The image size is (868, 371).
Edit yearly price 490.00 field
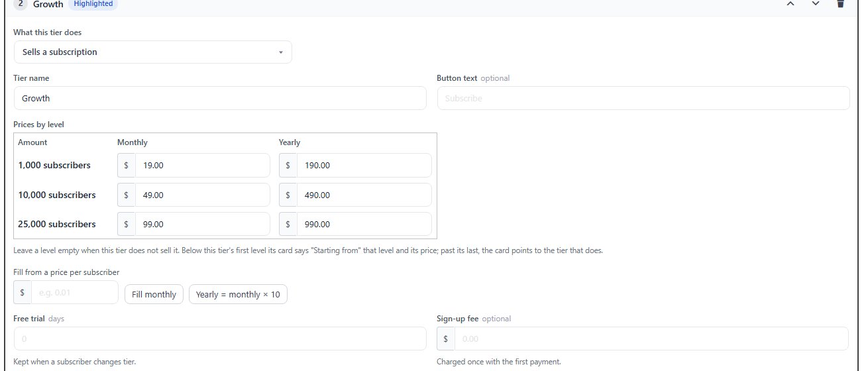click(364, 195)
